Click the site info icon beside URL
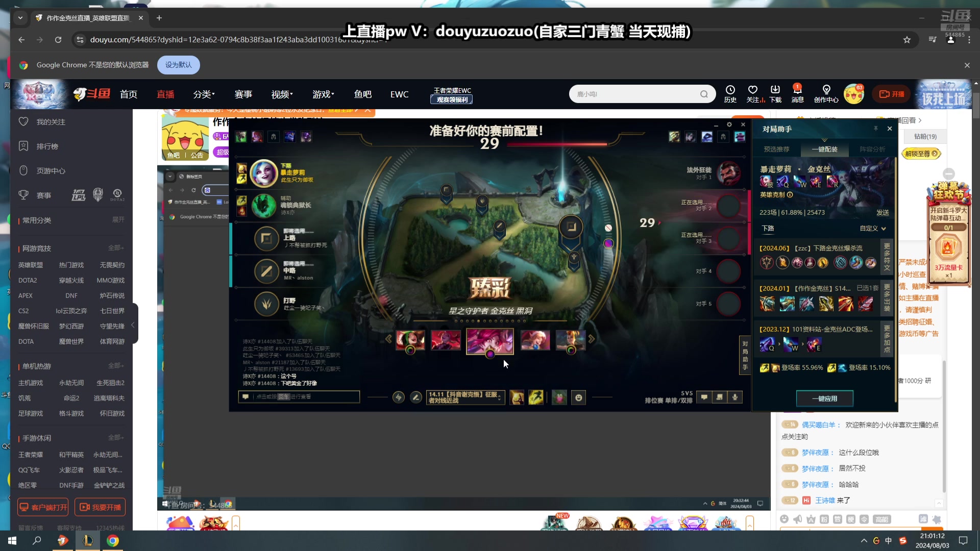980x551 pixels. pos(80,40)
